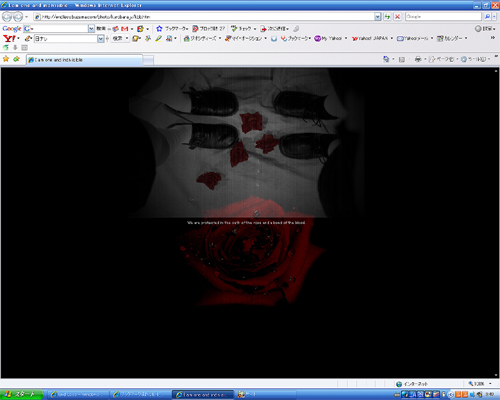Open Google toolbar bookmarks (ブックマーク) star
The height and width of the screenshot is (400, 500).
coord(172,29)
